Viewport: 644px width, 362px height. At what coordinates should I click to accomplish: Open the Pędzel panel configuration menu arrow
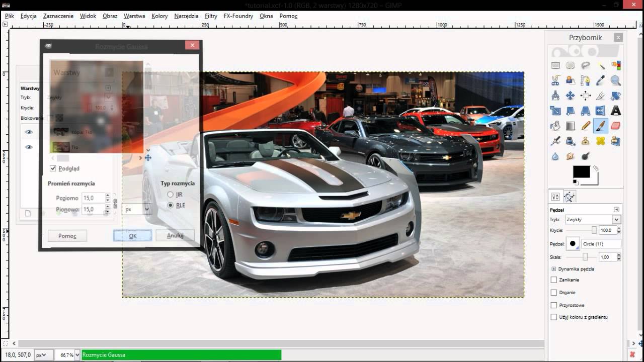[x=616, y=210]
